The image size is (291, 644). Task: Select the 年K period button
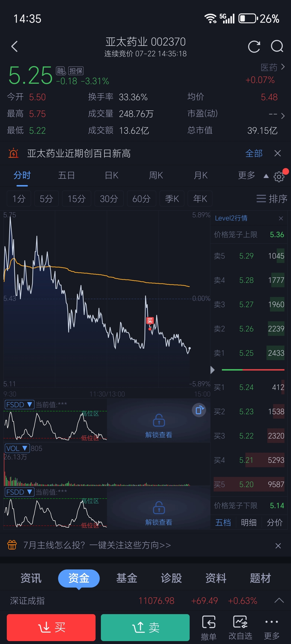(200, 199)
